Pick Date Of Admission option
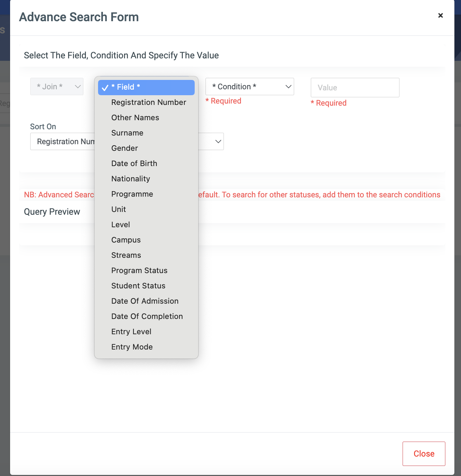The height and width of the screenshot is (476, 461). [146, 301]
